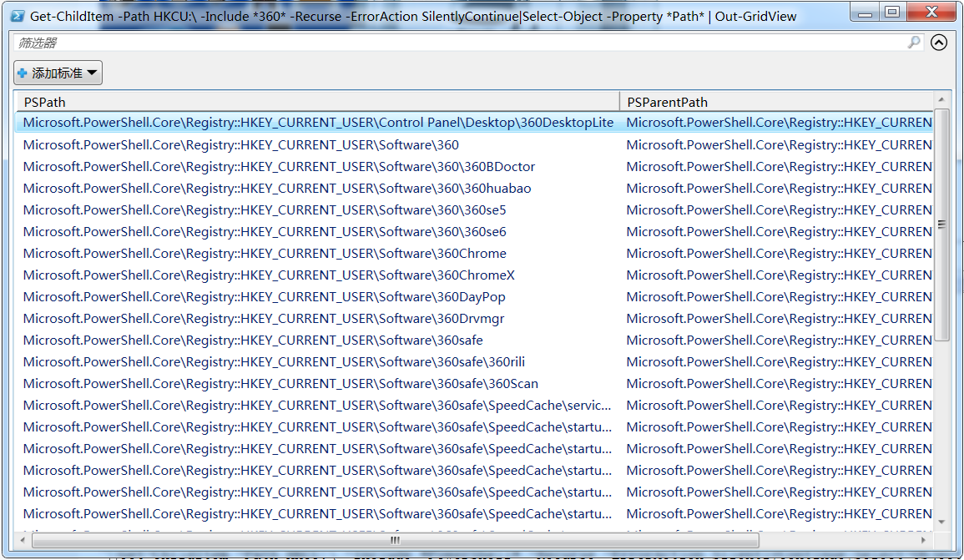Select the Software\360DayPop registry entry
The image size is (964, 560).
pos(334,296)
